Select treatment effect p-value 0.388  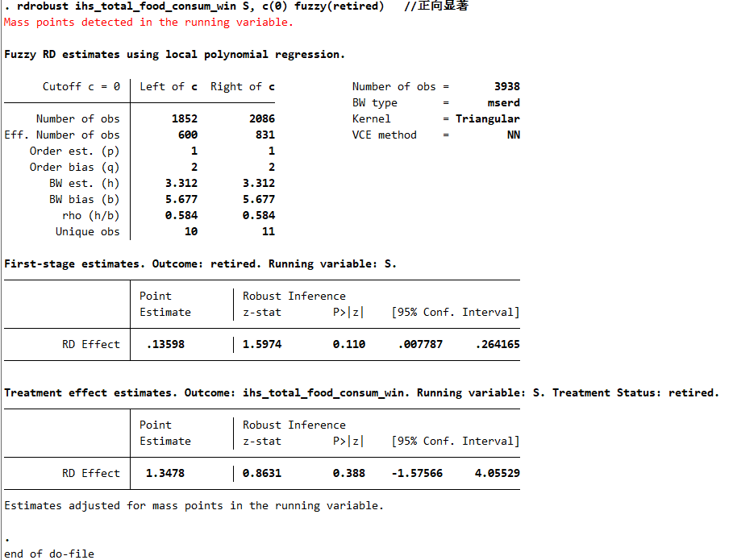349,474
